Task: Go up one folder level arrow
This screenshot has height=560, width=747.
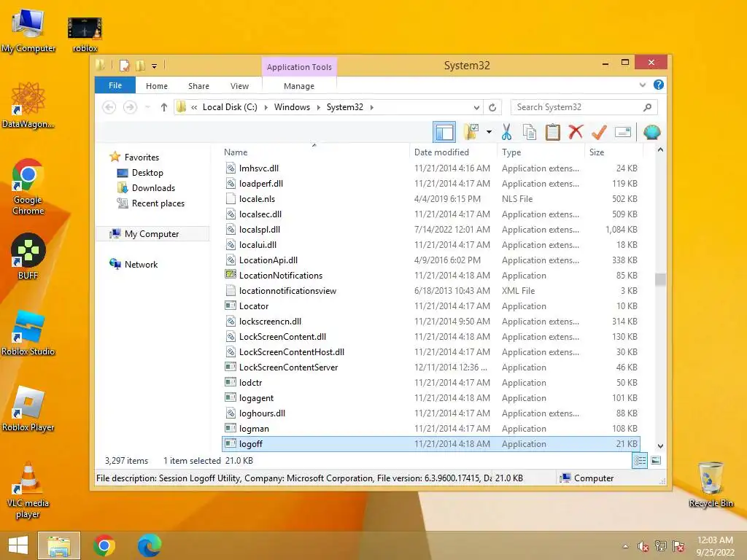Action: coord(164,107)
